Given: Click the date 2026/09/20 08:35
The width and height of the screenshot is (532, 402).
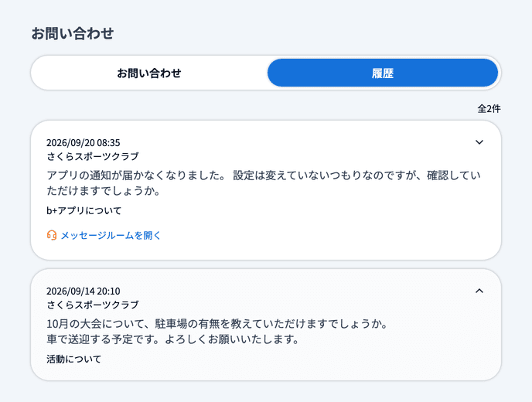Looking at the screenshot, I should (x=84, y=142).
